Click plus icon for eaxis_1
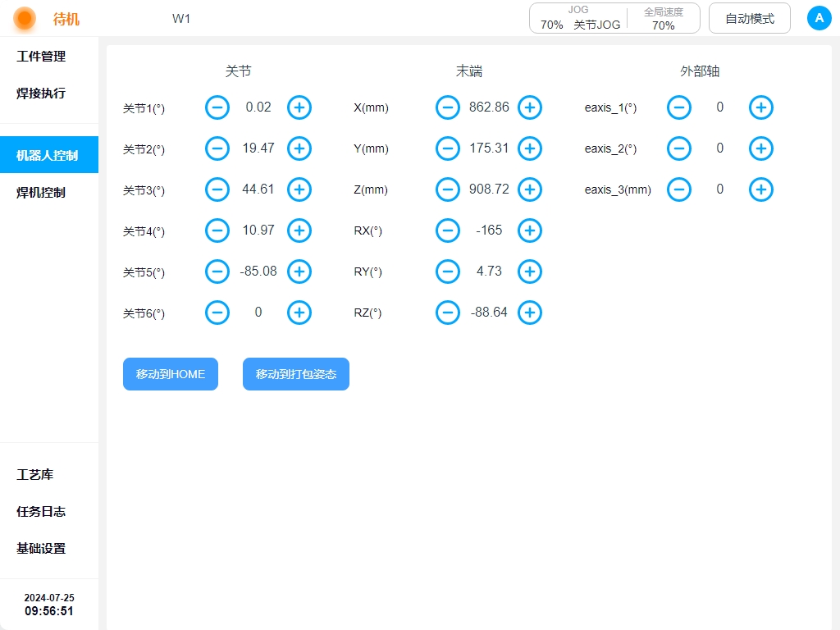The width and height of the screenshot is (840, 630). (761, 107)
